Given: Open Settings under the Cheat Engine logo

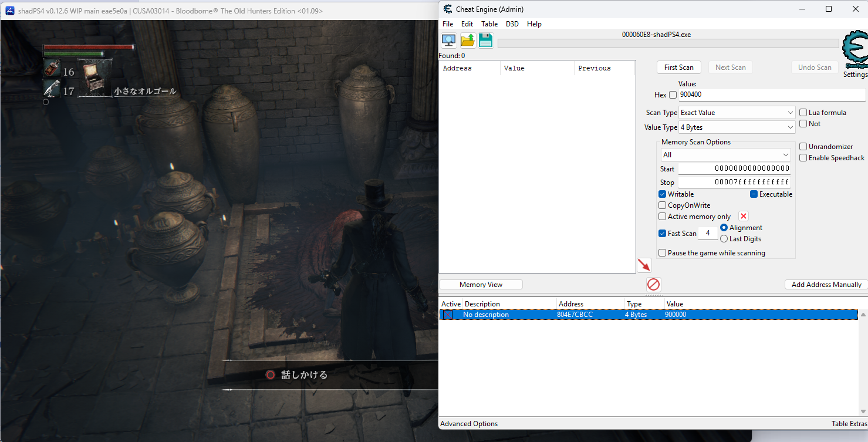Looking at the screenshot, I should click(855, 75).
